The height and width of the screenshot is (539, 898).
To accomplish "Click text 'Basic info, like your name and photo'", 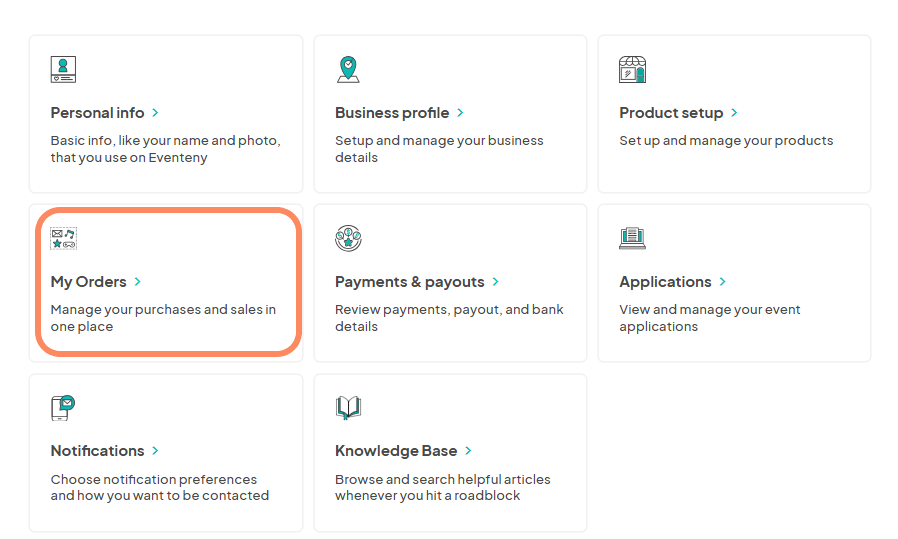I will click(x=165, y=141).
